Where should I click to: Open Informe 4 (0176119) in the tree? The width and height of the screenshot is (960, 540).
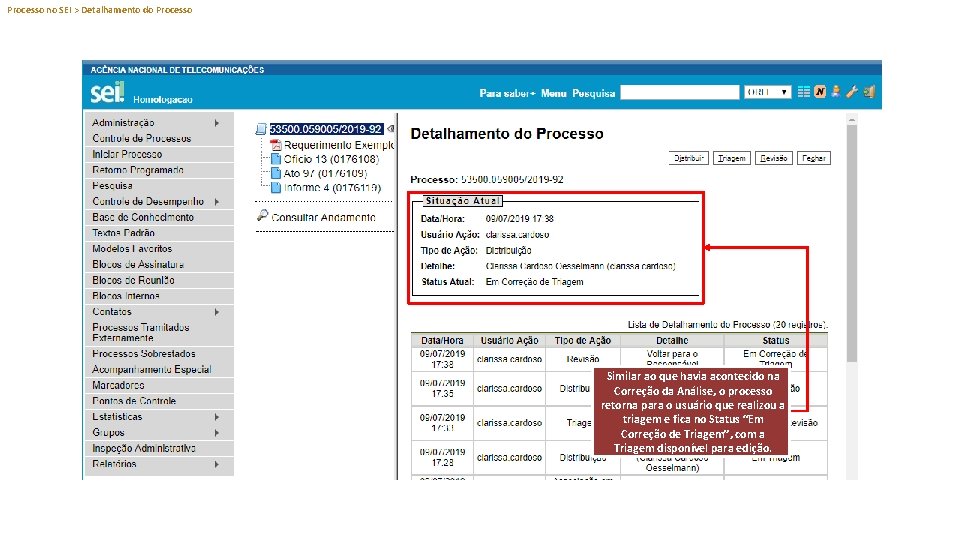point(332,187)
